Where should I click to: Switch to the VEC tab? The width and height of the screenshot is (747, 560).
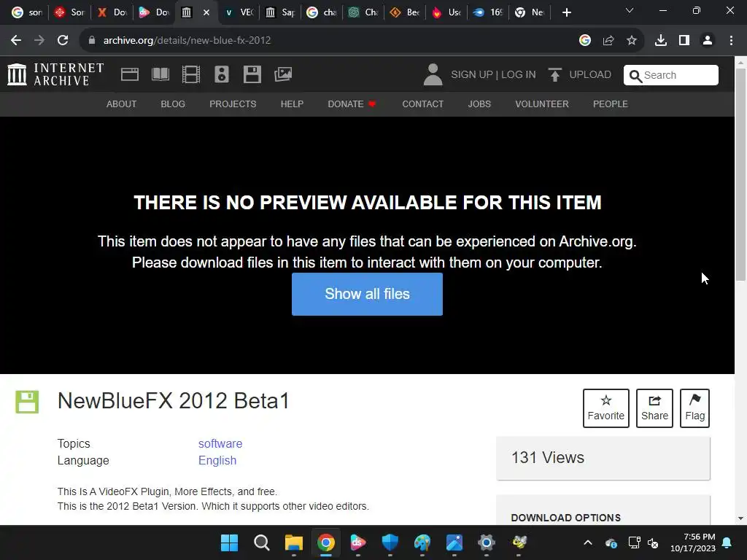pyautogui.click(x=239, y=12)
